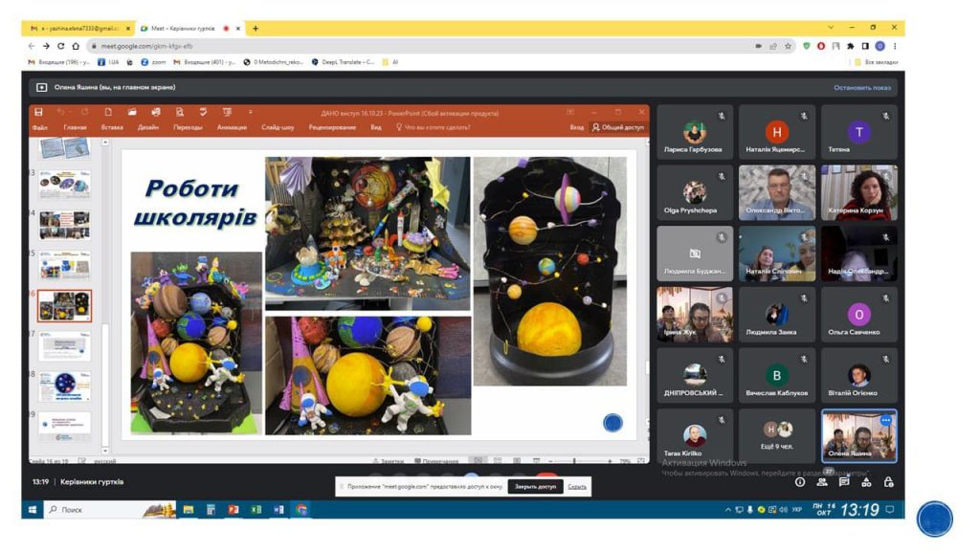Switch to the Главная ribbon tab
This screenshot has width=980, height=551.
point(75,127)
